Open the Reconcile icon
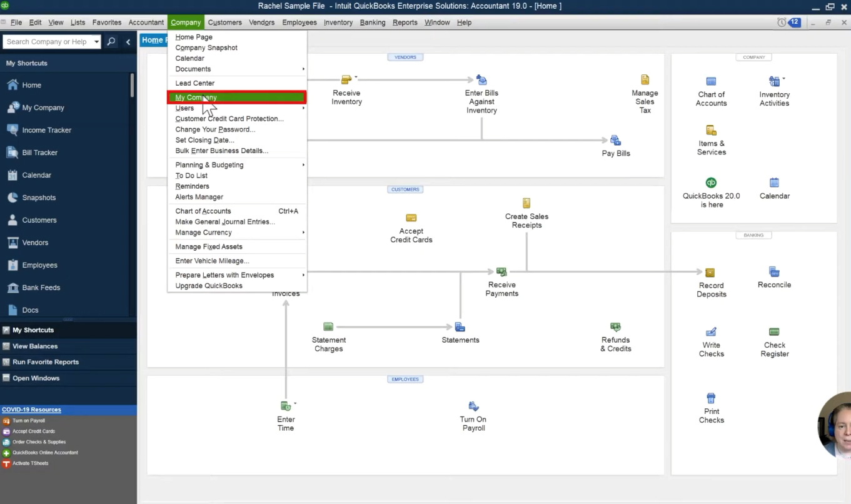 [x=774, y=271]
